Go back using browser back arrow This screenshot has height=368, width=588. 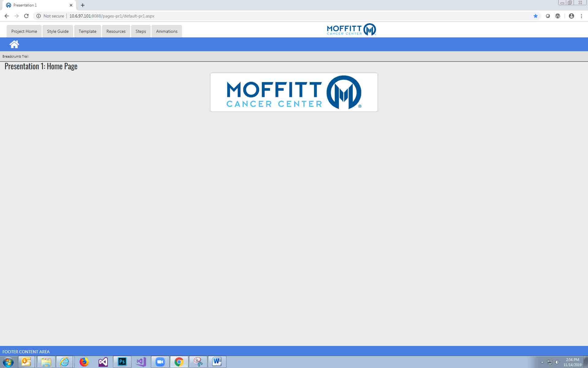click(7, 16)
